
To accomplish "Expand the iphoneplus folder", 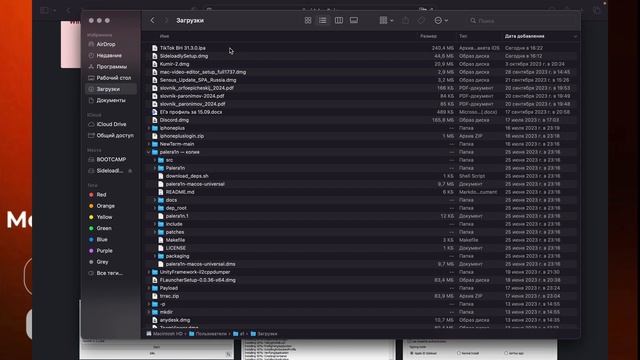I will click(x=149, y=128).
